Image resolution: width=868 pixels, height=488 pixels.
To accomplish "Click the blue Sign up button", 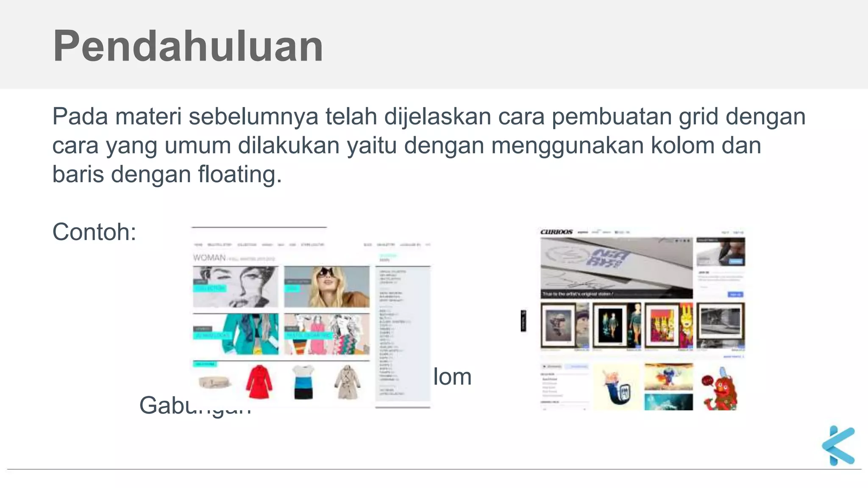I will (x=735, y=294).
